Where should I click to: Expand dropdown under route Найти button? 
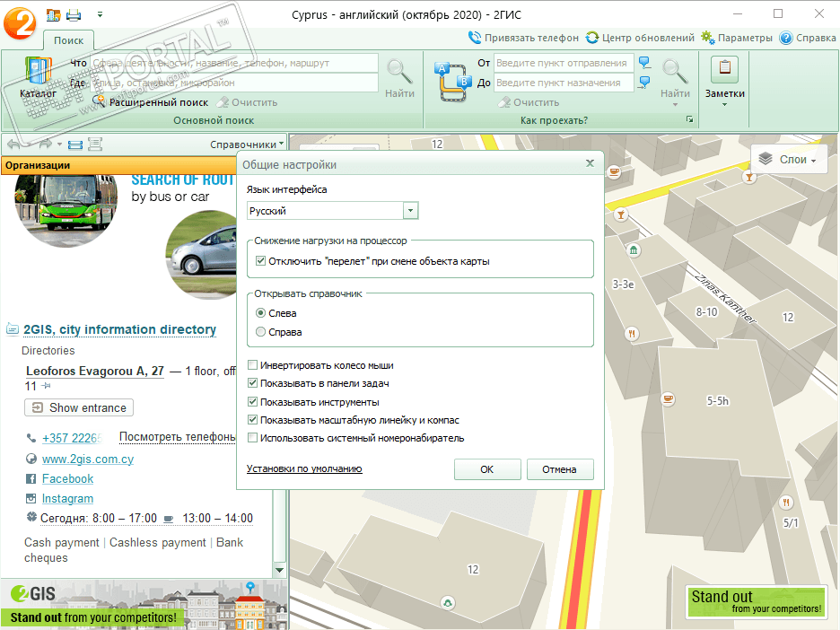coord(675,104)
